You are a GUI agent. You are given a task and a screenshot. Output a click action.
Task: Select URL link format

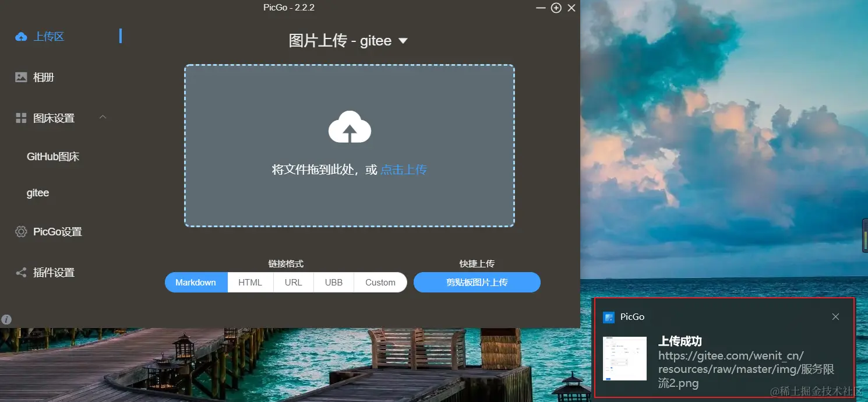click(294, 283)
